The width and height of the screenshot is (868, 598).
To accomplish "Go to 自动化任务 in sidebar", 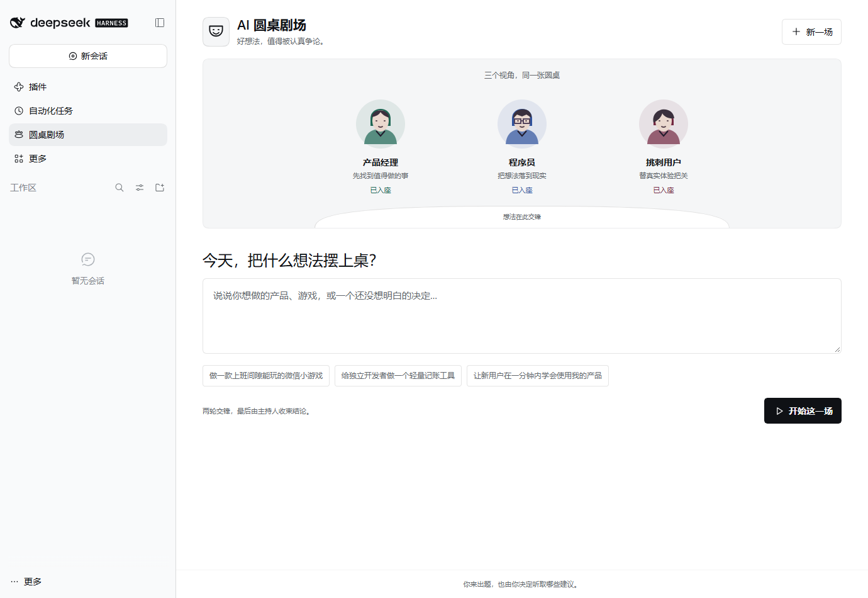I will [x=88, y=111].
